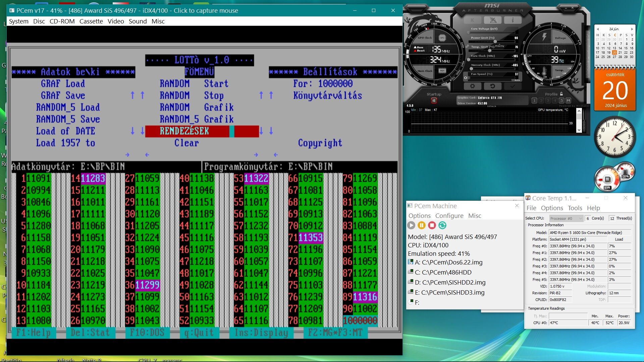Open Afterburner settings gear button
The height and width of the screenshot is (362, 644).
(x=472, y=86)
